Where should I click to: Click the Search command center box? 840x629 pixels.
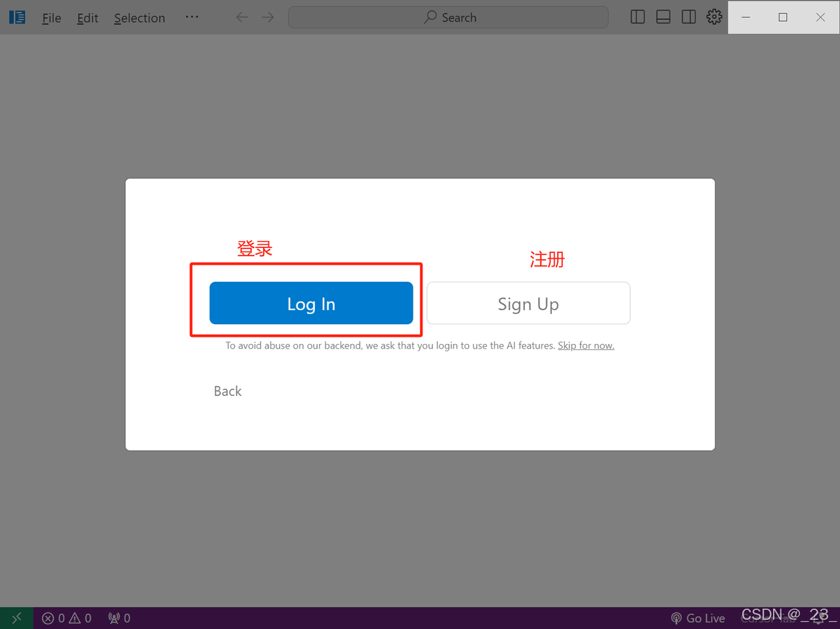tap(448, 18)
